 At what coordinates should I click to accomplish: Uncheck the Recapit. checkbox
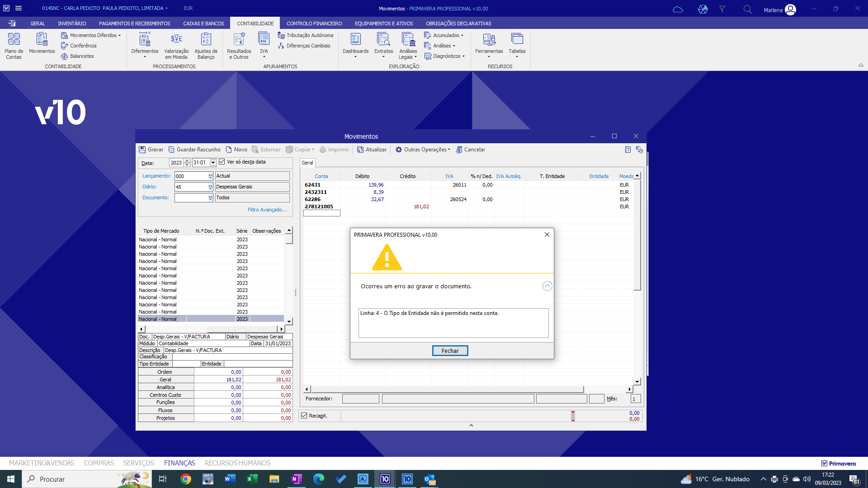[304, 416]
